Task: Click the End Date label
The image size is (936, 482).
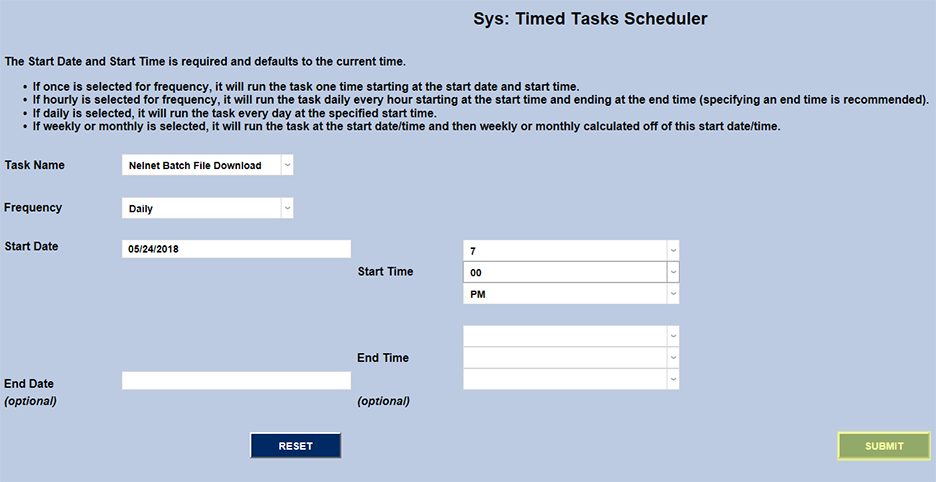Action: [29, 384]
